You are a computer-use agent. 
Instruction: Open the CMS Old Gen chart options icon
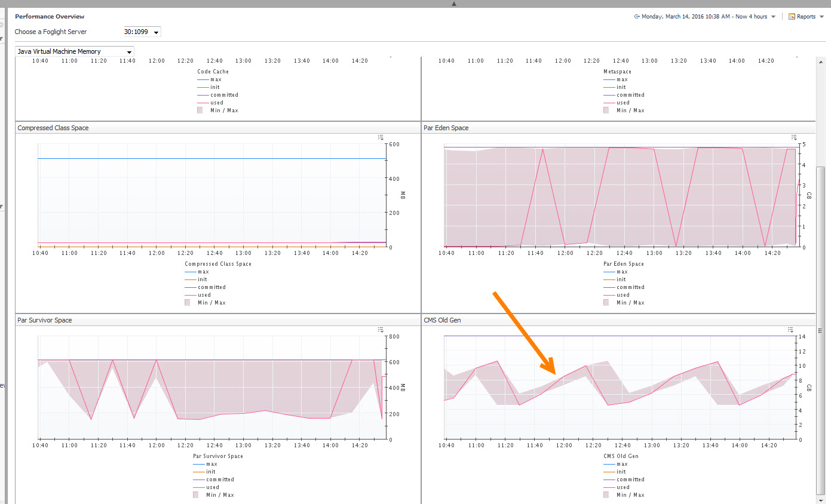(790, 330)
